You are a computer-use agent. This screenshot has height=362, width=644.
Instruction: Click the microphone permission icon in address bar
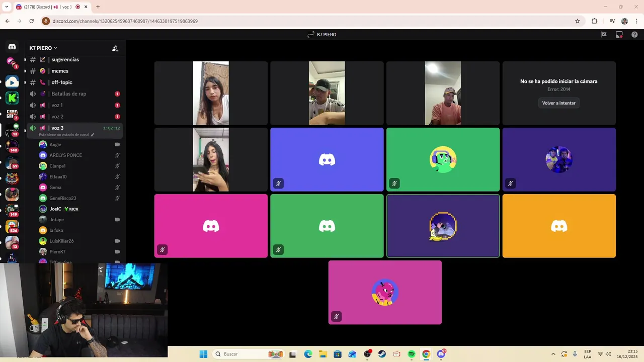(46, 21)
